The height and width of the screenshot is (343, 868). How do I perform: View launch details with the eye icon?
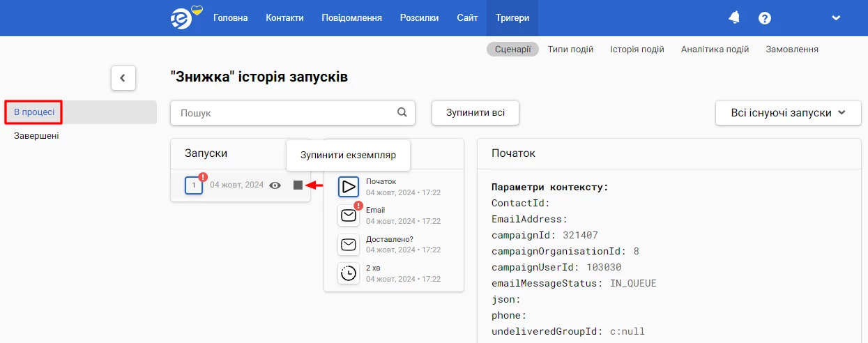(x=275, y=185)
